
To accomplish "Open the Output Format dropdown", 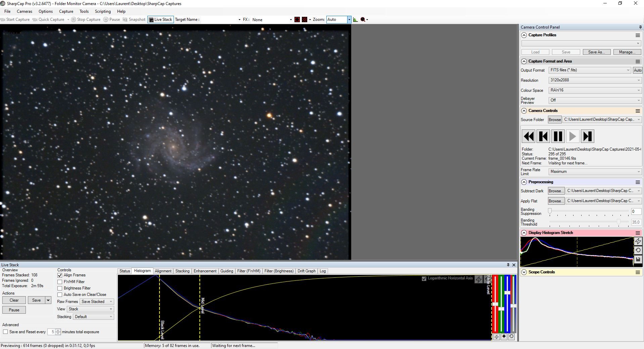I will click(590, 70).
